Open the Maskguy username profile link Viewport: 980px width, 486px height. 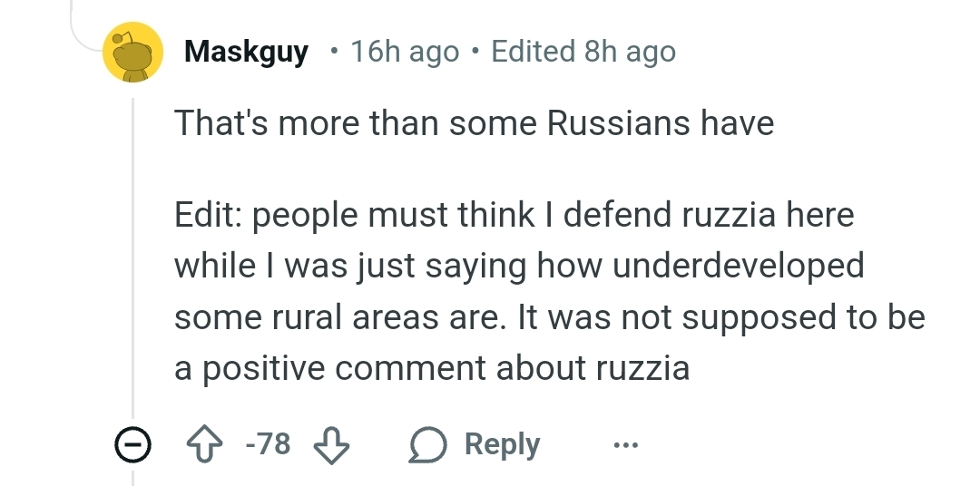(246, 52)
